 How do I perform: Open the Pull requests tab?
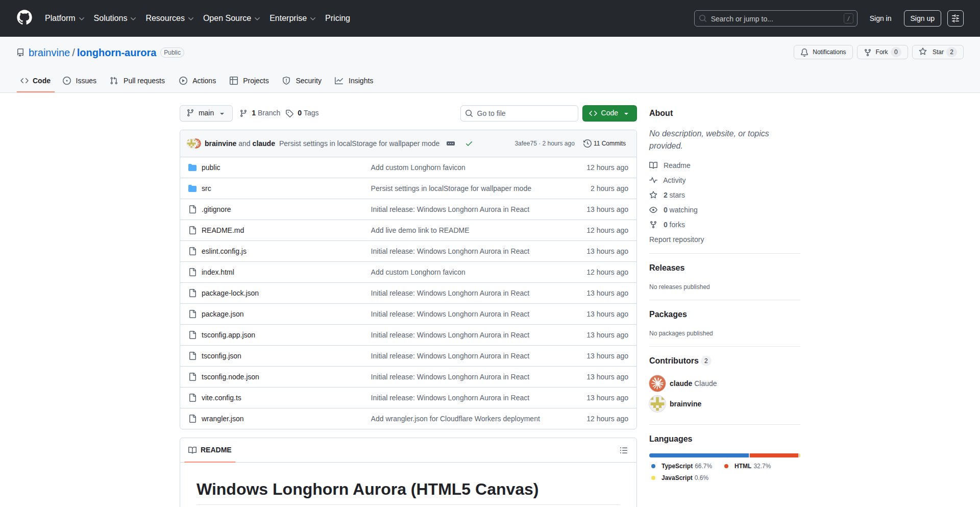[137, 81]
